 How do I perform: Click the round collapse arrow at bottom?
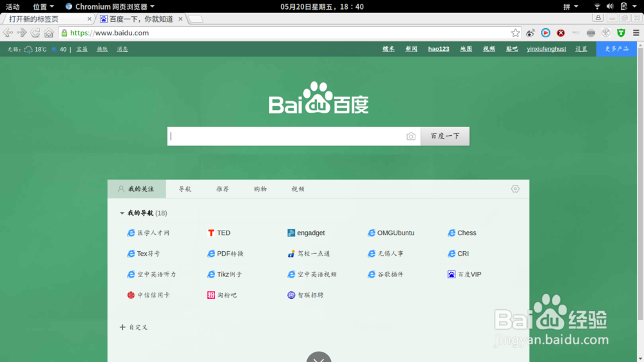(319, 357)
